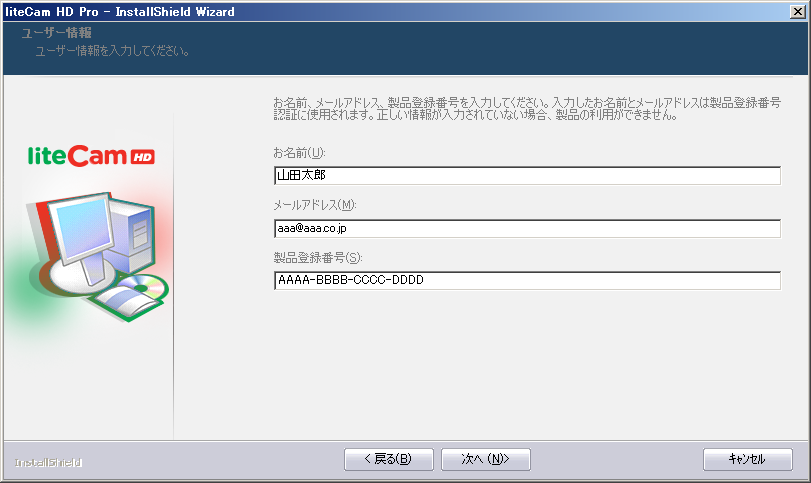Click the お名前 name input field
The image size is (811, 483).
[527, 175]
